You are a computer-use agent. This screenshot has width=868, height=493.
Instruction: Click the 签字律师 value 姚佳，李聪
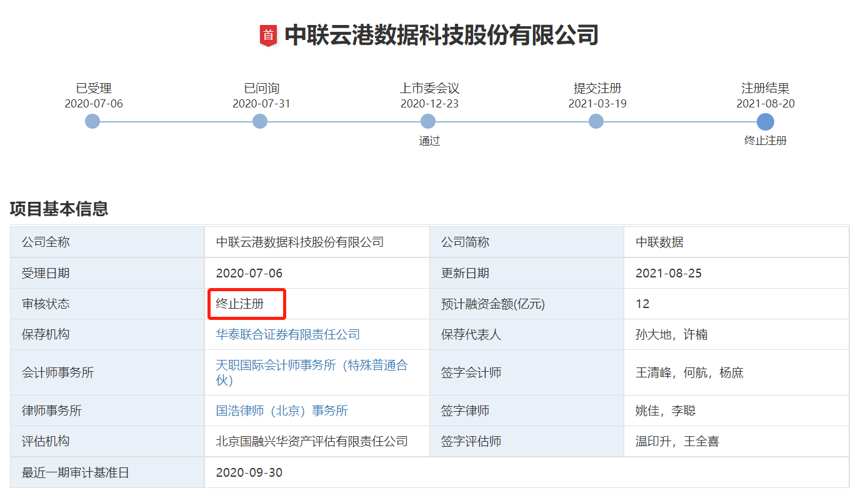(x=666, y=411)
